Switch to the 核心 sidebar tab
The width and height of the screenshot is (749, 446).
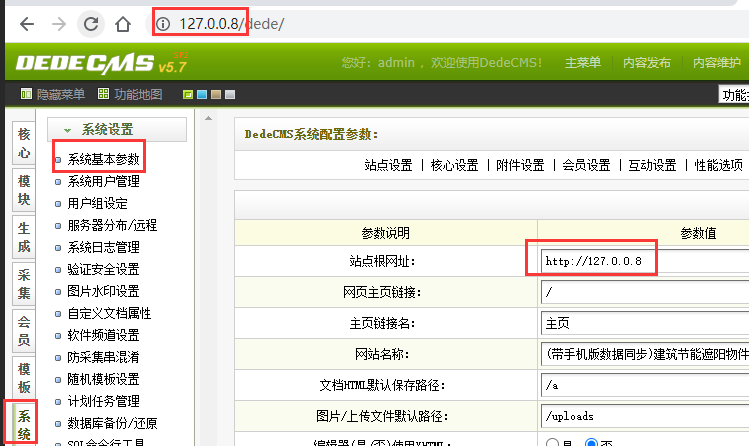coord(24,144)
